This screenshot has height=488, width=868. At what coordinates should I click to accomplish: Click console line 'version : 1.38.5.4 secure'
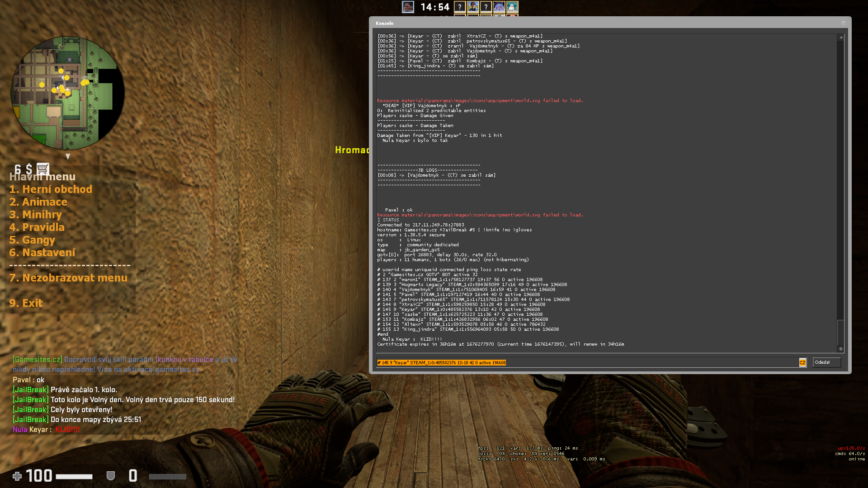coord(411,235)
